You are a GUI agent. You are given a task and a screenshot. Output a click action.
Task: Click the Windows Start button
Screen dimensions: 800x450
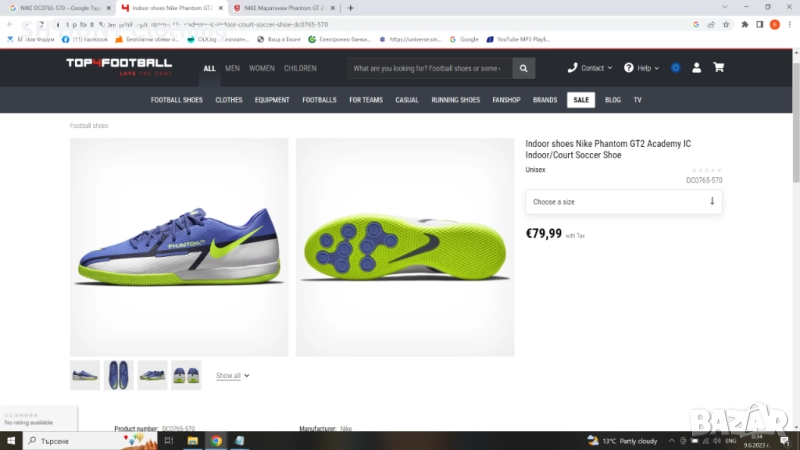pos(10,440)
